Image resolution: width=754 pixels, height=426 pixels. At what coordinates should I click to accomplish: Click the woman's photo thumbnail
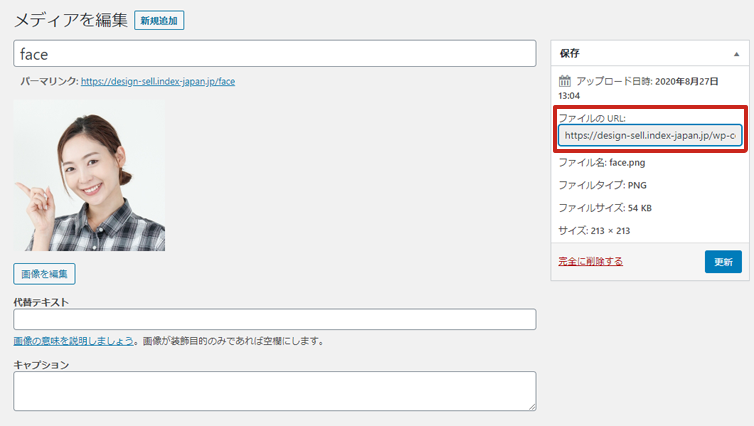(x=89, y=176)
